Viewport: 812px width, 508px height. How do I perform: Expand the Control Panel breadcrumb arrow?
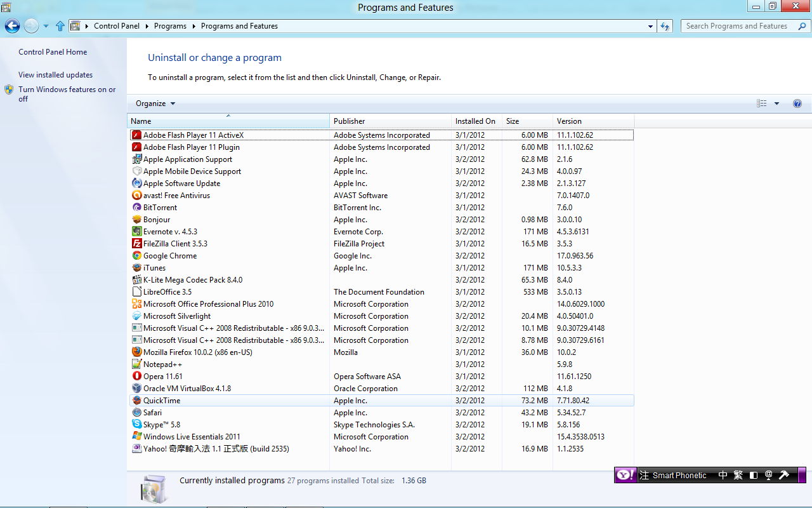tap(147, 26)
